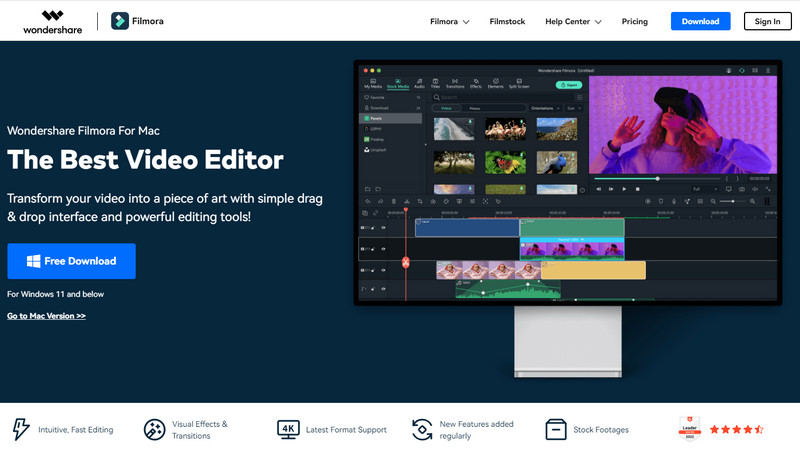Click the search magnifier icon in stock media
This screenshot has width=800, height=470.
pos(437,97)
